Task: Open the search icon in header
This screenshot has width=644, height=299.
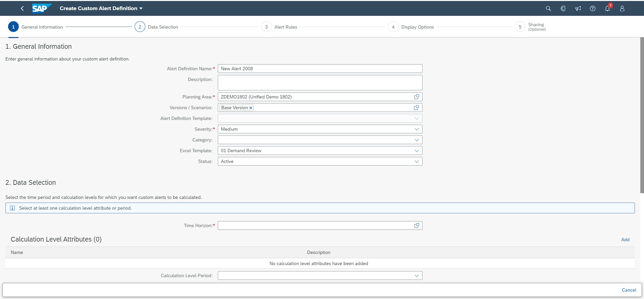Action: (x=548, y=8)
